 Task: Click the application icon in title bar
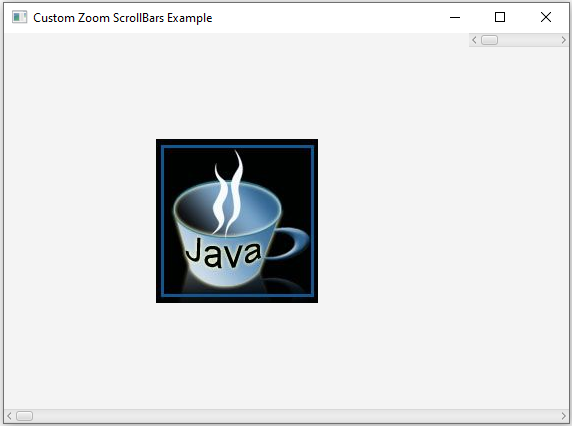click(19, 17)
